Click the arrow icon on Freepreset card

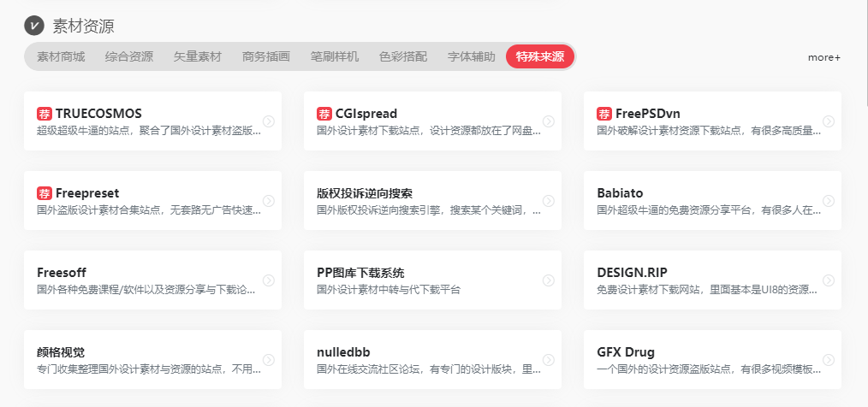pyautogui.click(x=269, y=201)
